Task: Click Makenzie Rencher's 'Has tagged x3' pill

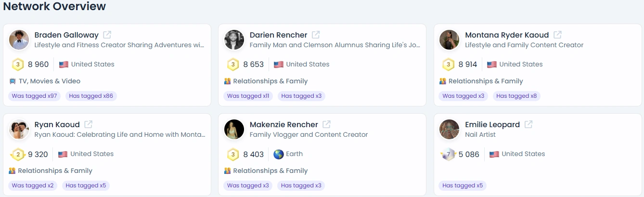Action: [301, 185]
